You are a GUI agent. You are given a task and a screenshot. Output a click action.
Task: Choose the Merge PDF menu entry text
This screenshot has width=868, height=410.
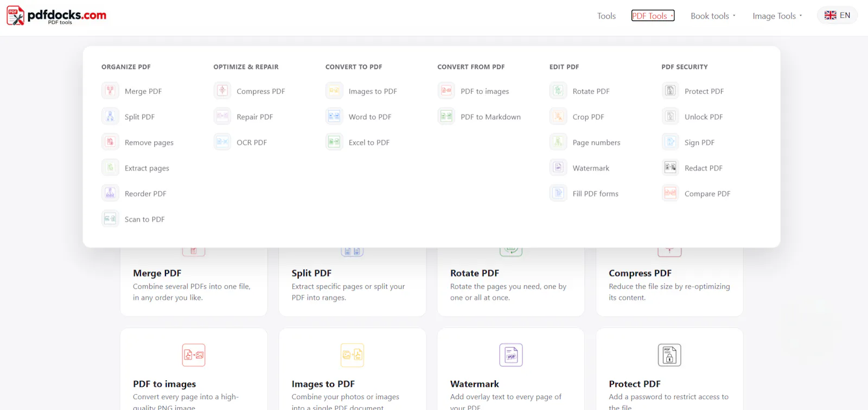click(x=143, y=91)
